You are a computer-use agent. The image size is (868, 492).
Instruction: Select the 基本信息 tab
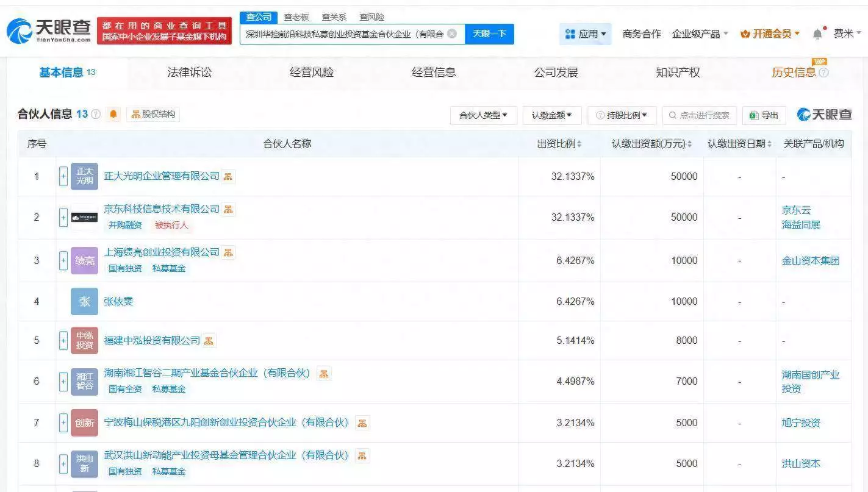click(67, 73)
